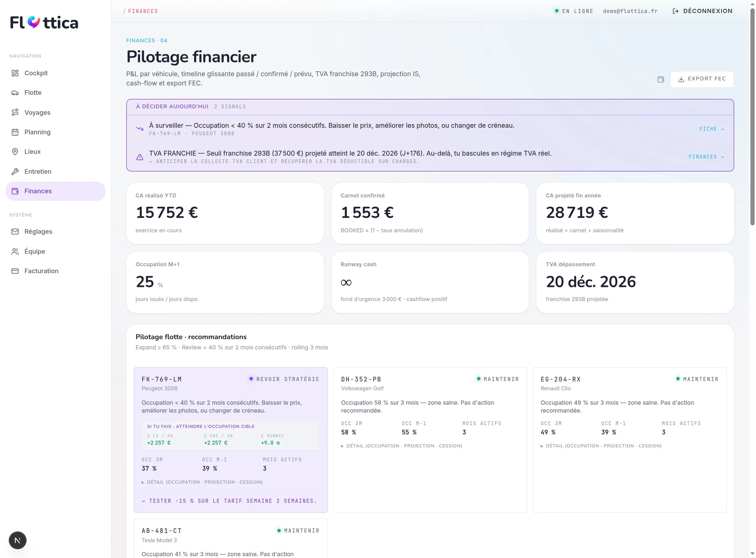756x558 pixels.
Task: Click the demo@flottica.fr account email
Action: [630, 11]
